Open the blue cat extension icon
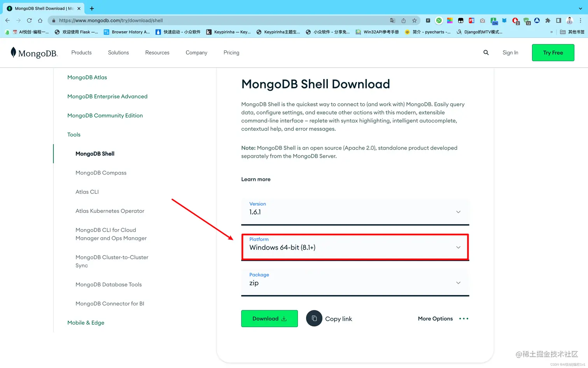588x368 pixels. [x=504, y=20]
